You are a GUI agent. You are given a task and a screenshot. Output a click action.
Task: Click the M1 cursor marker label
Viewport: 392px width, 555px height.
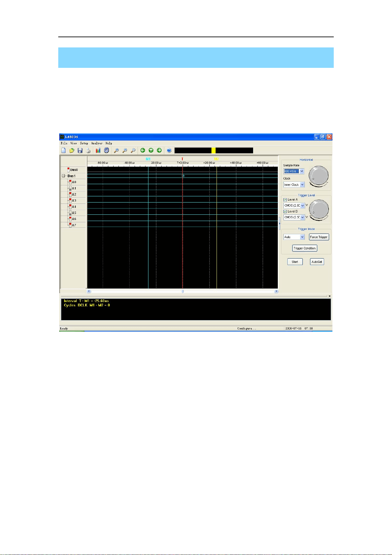(x=148, y=159)
